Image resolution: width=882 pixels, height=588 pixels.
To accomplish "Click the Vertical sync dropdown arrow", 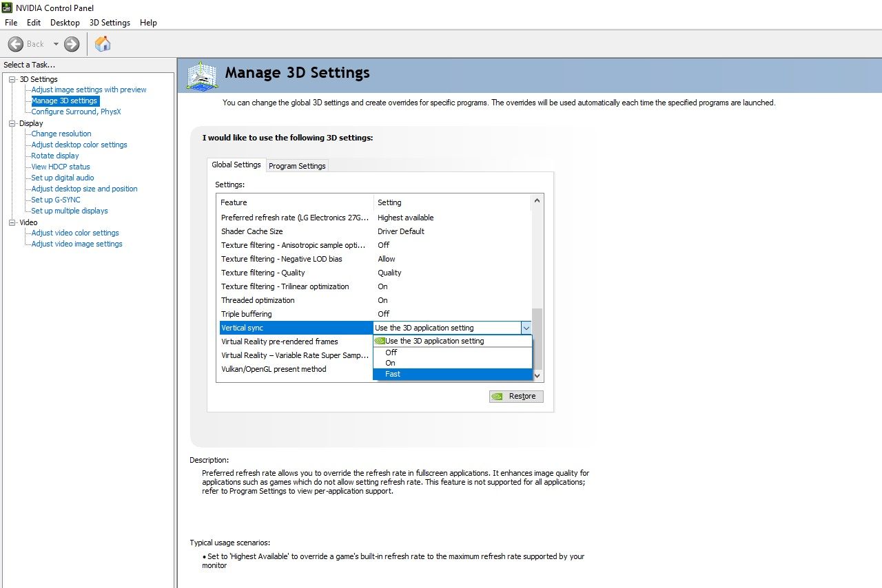I will tap(526, 328).
